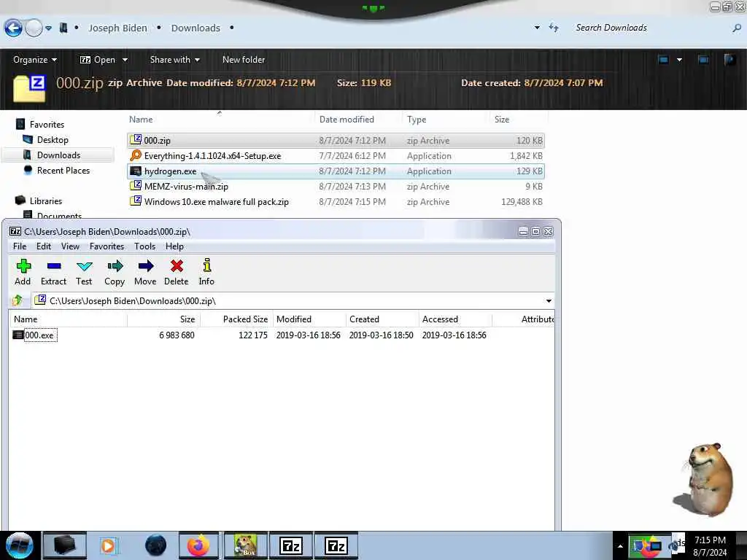Select 000.zip in the Downloads list
Viewport: 747px width, 560px height.
coord(336,141)
